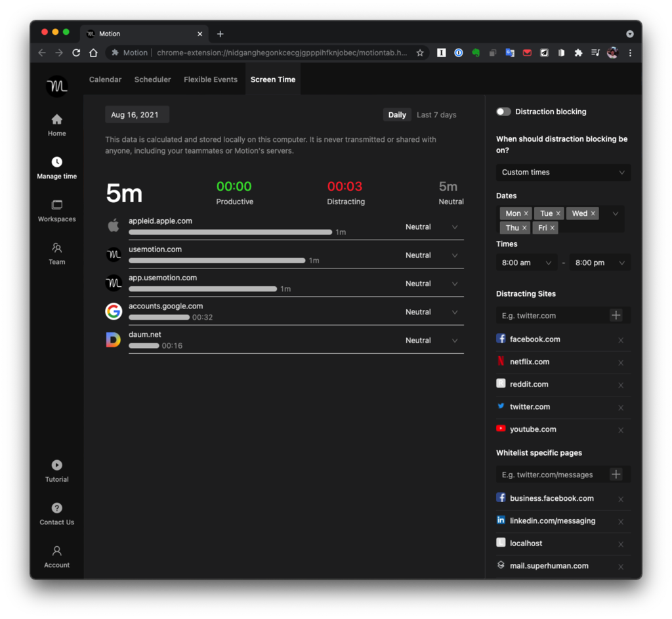Open a new browser tab
Viewport: 672px width, 619px height.
pyautogui.click(x=220, y=34)
